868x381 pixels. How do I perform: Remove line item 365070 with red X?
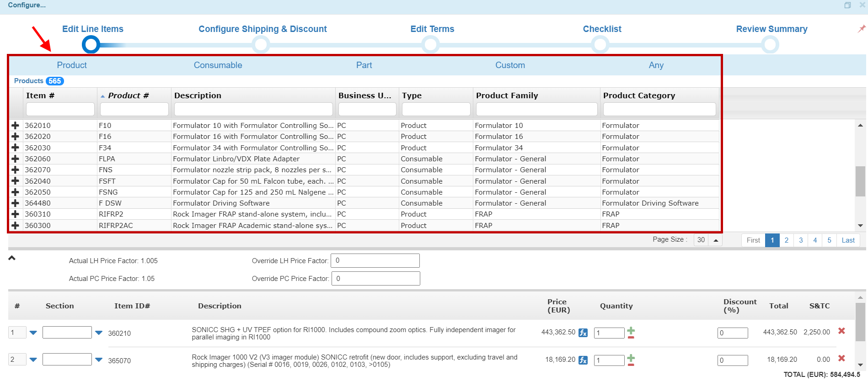tap(841, 358)
